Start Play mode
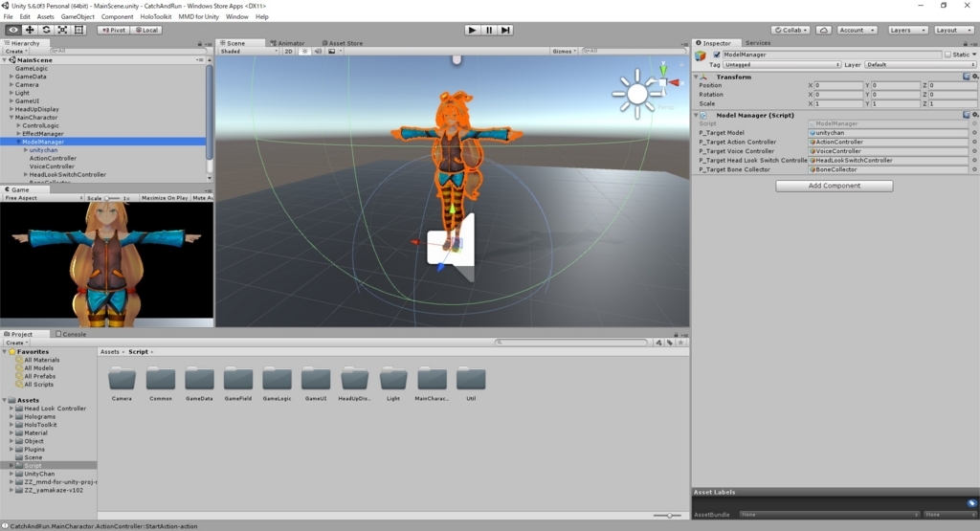 click(x=473, y=30)
